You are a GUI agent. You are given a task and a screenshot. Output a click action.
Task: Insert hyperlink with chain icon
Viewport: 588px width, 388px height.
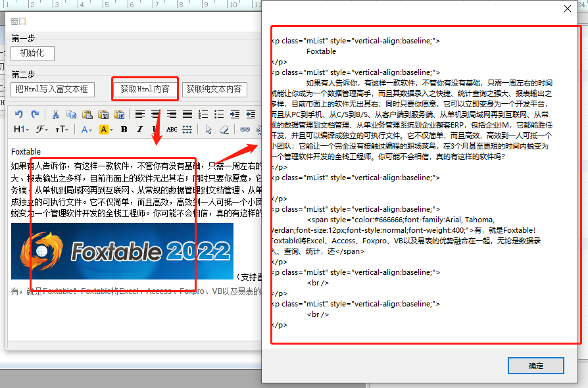(x=245, y=130)
